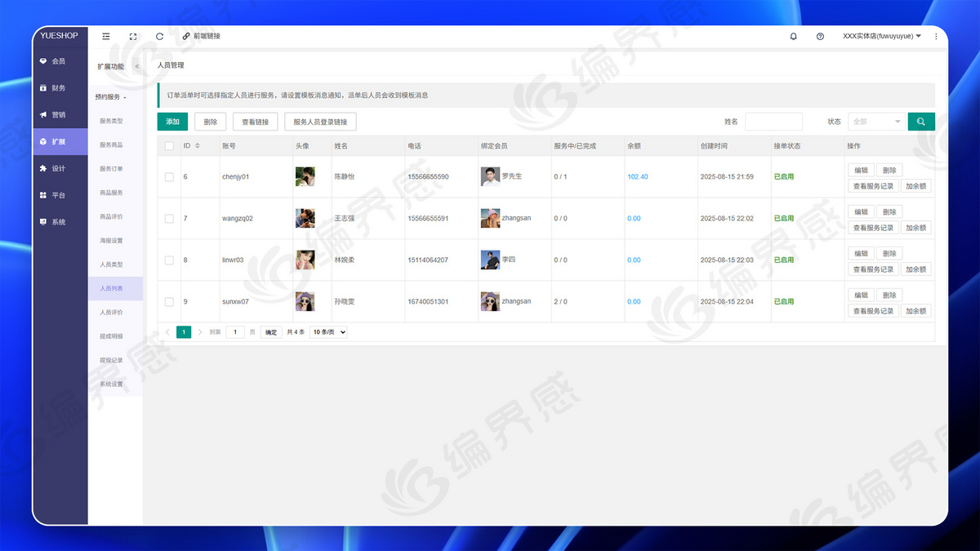The width and height of the screenshot is (980, 551).
Task: Click the green search magnifier button
Action: coord(921,121)
